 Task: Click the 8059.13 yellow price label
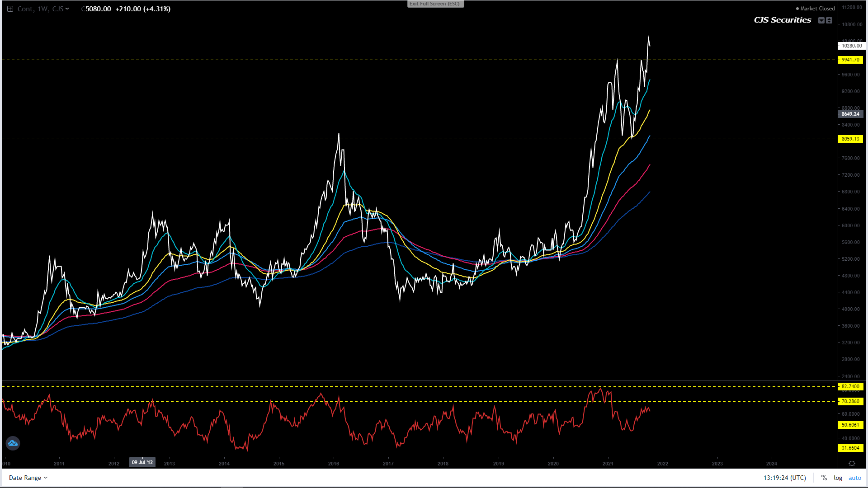pos(850,139)
